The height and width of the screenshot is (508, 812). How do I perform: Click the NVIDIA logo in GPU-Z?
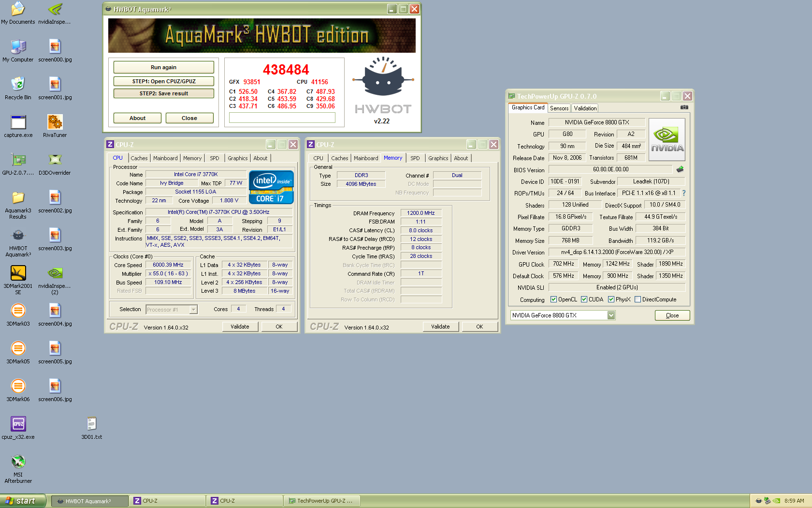[667, 140]
